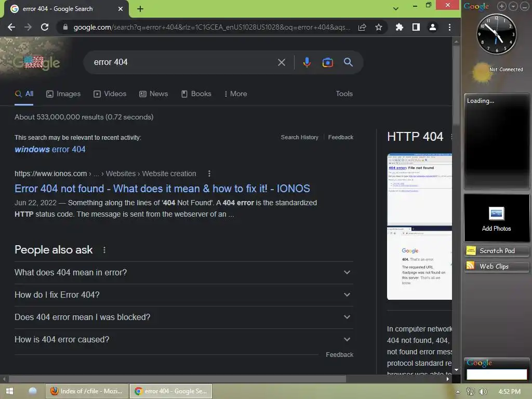Open sidebar dropdown arrow button
The image size is (532, 399).
513,6
